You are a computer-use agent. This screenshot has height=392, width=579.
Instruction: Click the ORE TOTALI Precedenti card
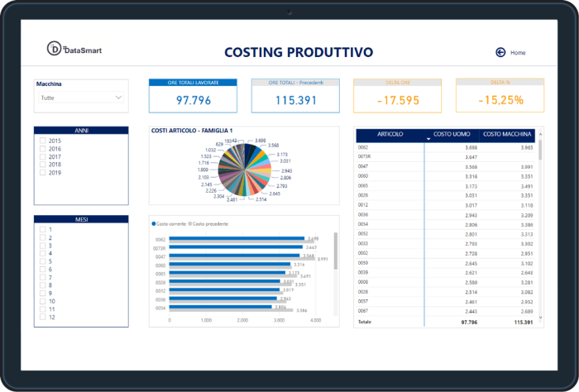(x=295, y=96)
